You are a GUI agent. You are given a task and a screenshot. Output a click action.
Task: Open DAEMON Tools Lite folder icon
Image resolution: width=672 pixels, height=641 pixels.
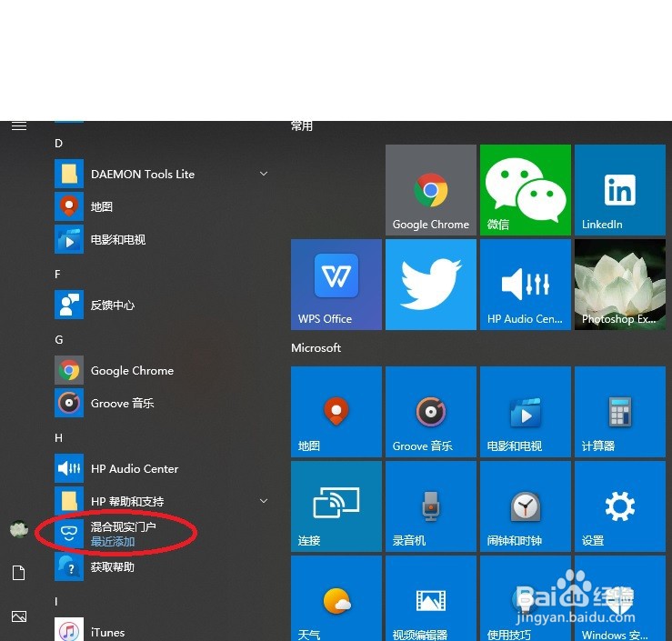(69, 174)
